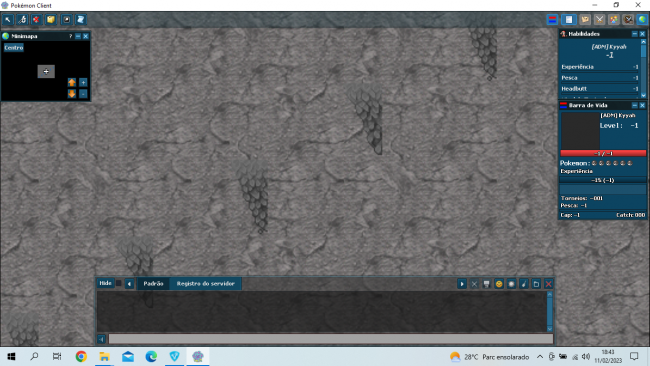Toggle the white page icon in top-right toolbar
650x366 pixels.
569,19
